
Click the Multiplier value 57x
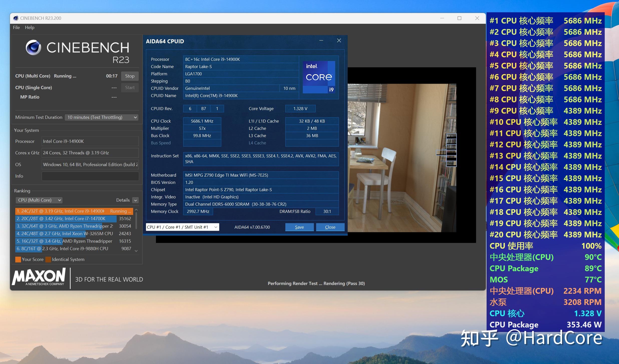tap(202, 128)
